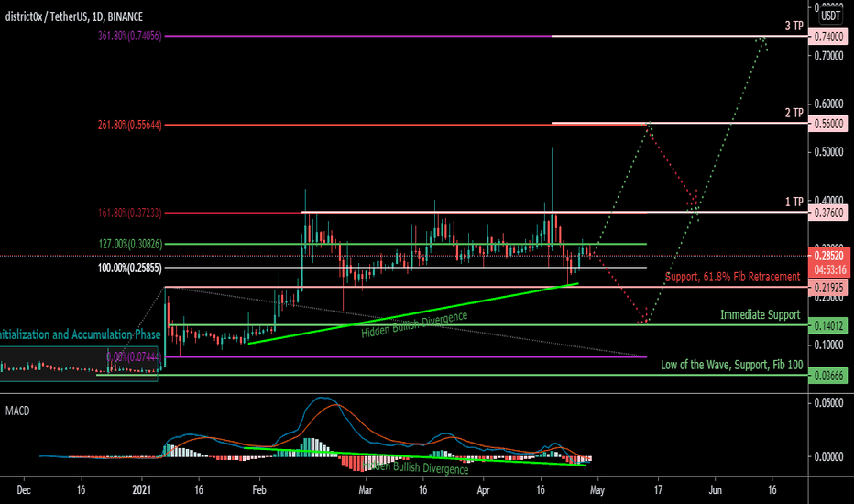
Task: Click the Feb time axis label
Action: [258, 490]
